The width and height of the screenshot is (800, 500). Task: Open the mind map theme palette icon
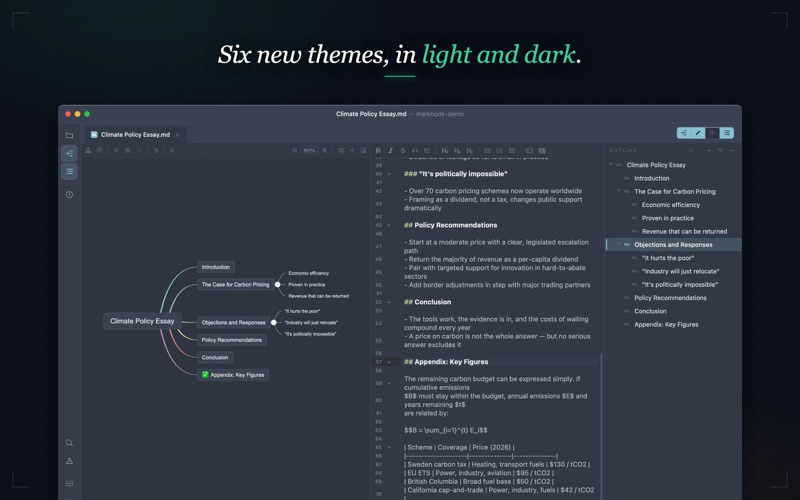(x=99, y=151)
